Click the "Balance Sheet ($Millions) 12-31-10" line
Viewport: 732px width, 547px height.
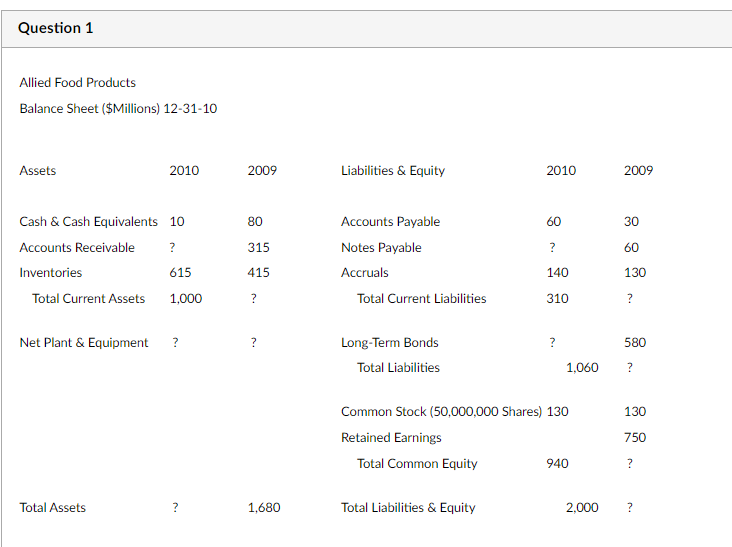pyautogui.click(x=118, y=109)
